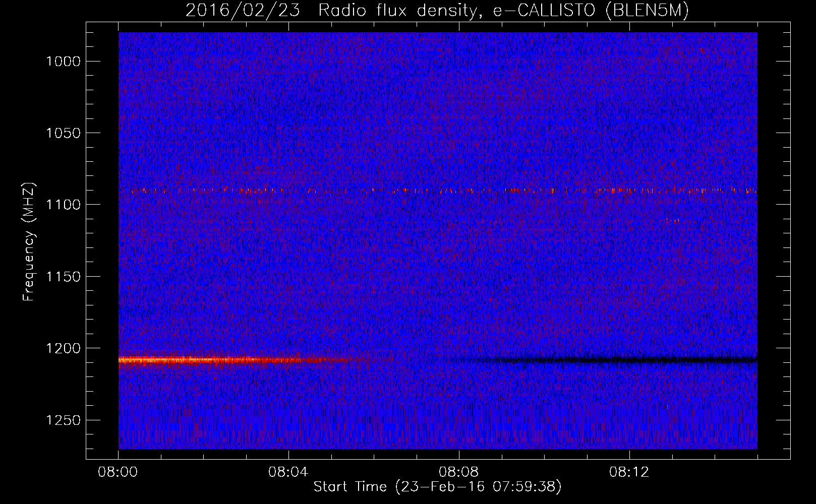Click the 'Start Time (23-Feb-16 07:59:38)' x-axis label
Screen dimensions: 816x504
click(x=437, y=487)
